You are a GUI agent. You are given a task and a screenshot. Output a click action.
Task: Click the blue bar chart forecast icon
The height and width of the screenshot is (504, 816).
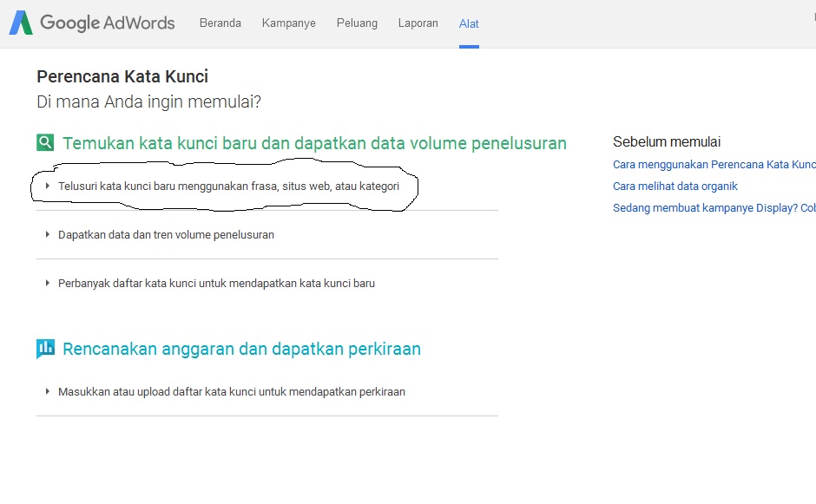[45, 349]
